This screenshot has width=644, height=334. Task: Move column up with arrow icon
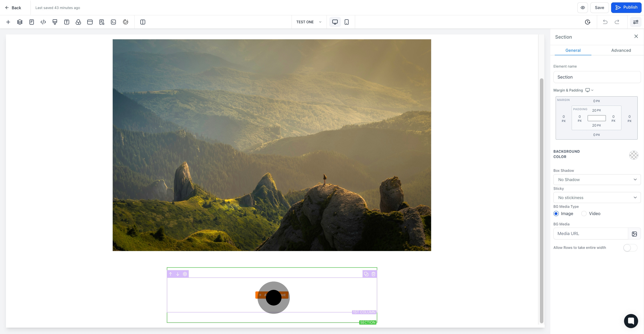pos(171,274)
